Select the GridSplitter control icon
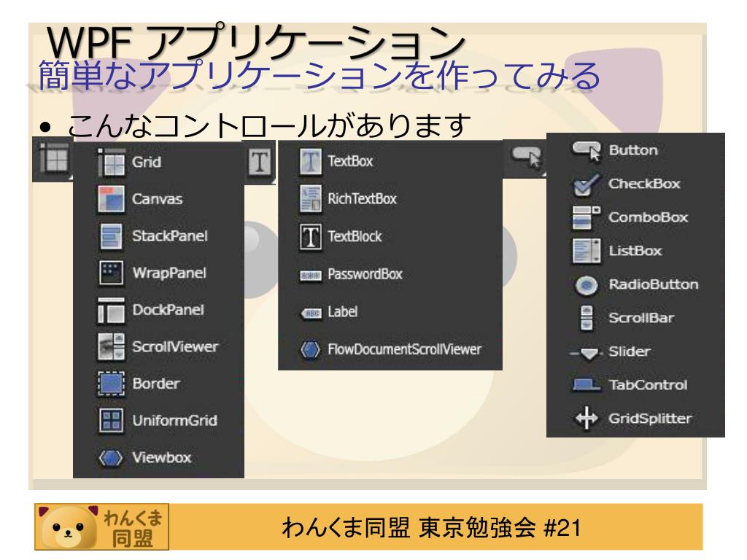 tap(587, 419)
